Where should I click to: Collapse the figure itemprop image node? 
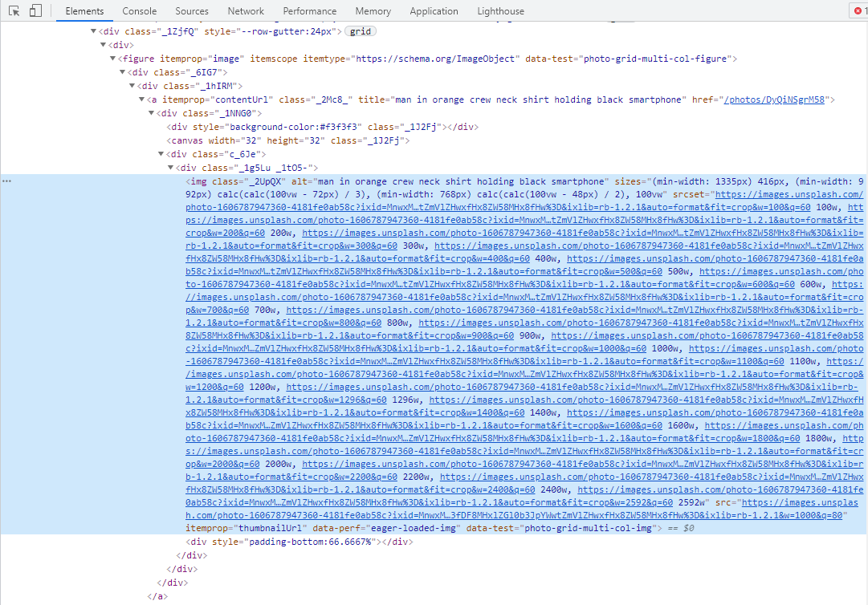click(x=113, y=59)
